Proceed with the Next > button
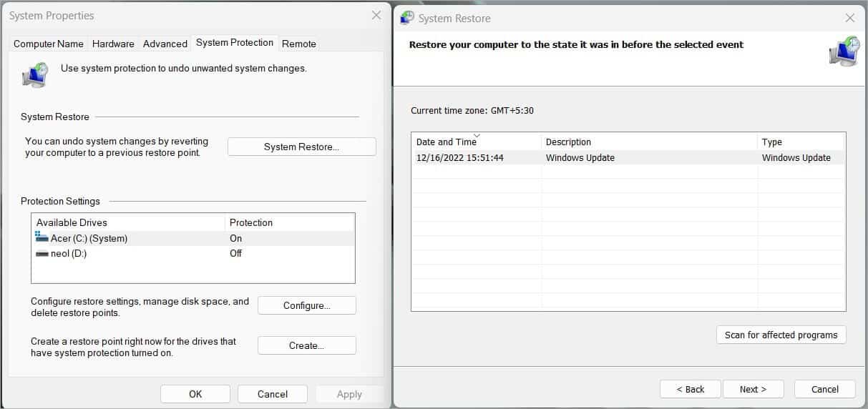This screenshot has height=409, width=868. 753,389
